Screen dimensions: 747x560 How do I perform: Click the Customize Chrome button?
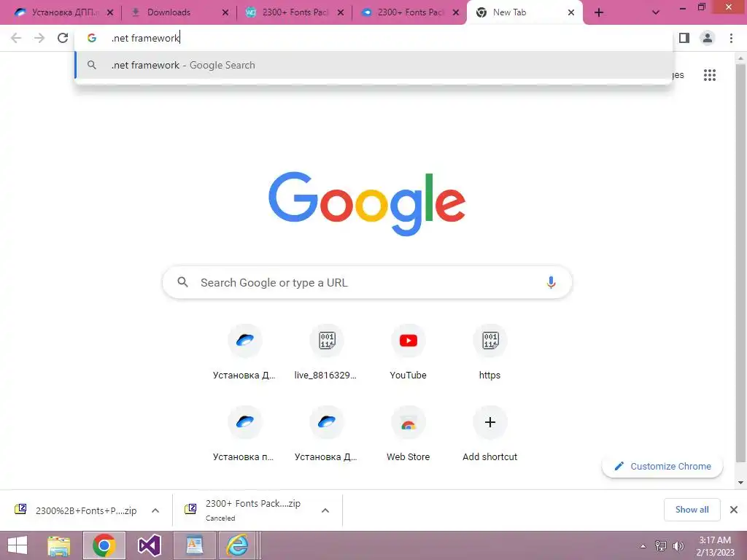(662, 466)
